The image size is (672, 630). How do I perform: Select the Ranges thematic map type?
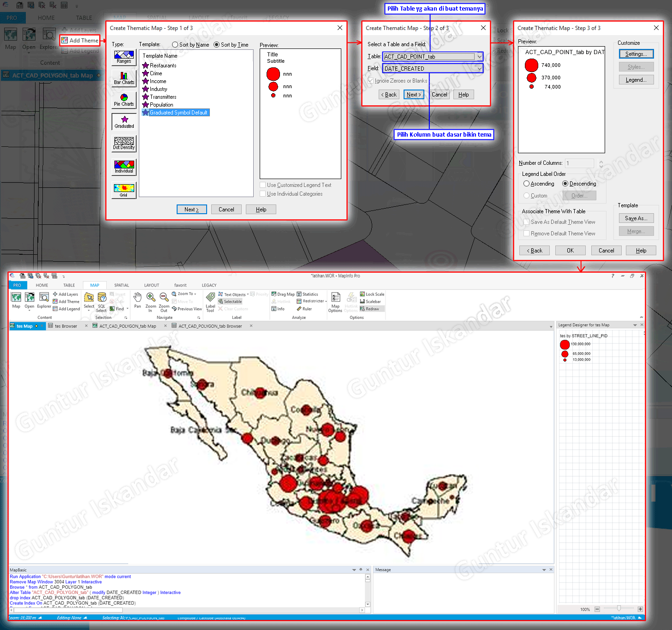(x=123, y=57)
